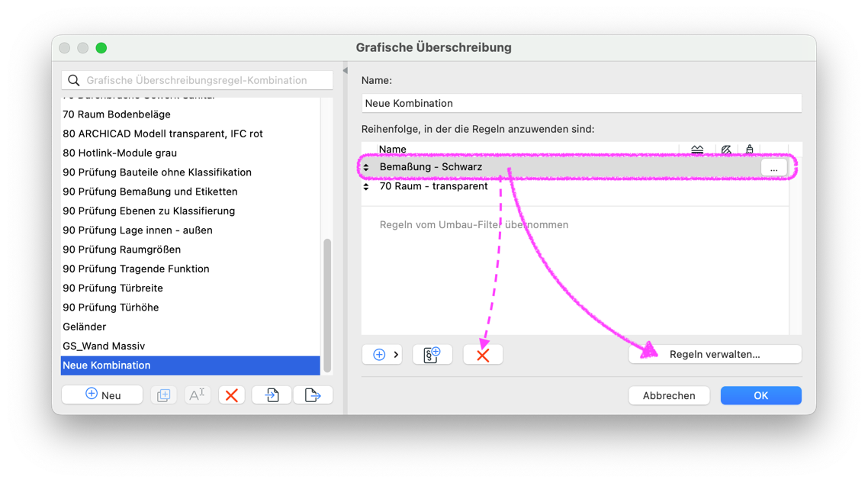Viewport: 868px width, 483px height.
Task: Open 'Regeln verwalten...' dialog
Action: [715, 355]
